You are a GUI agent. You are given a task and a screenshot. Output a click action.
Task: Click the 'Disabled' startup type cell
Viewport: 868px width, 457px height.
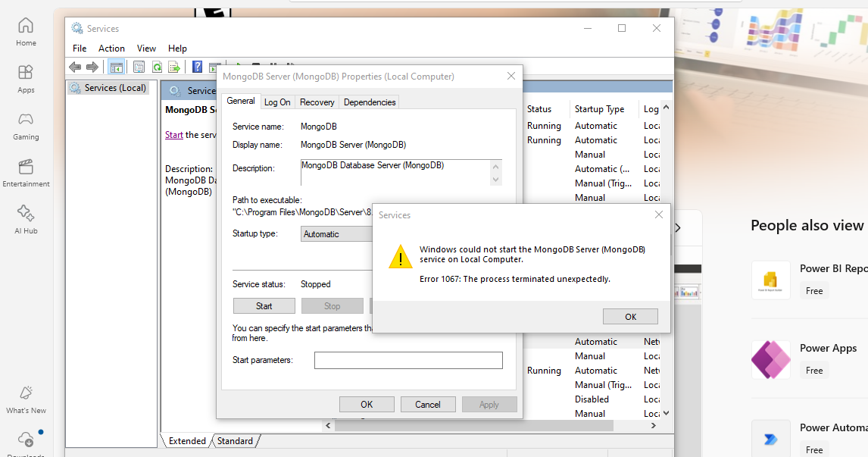pyautogui.click(x=592, y=399)
